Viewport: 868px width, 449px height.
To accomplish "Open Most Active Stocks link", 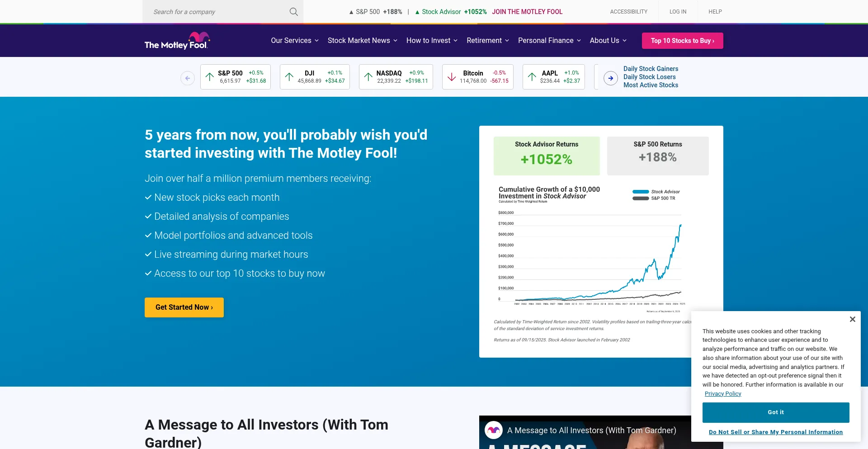I will [x=651, y=85].
